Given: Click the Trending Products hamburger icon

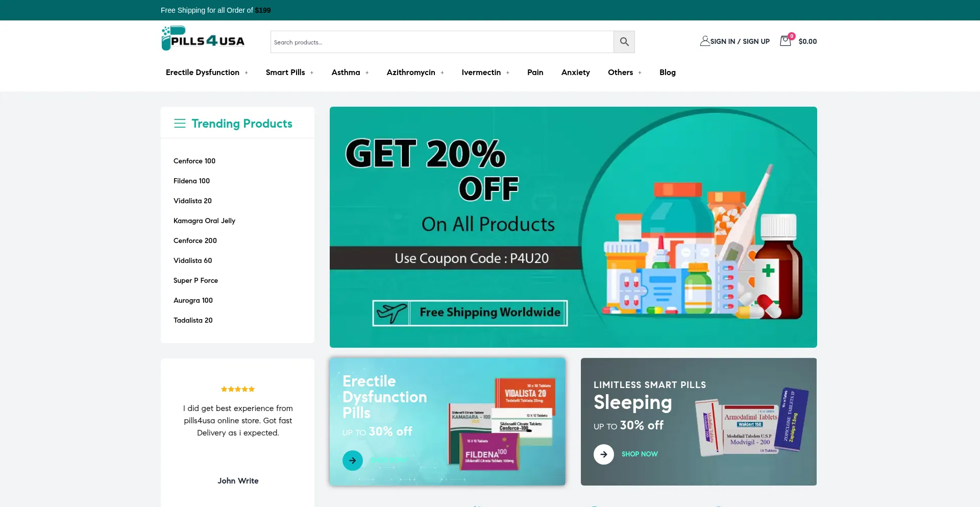Looking at the screenshot, I should coord(180,124).
